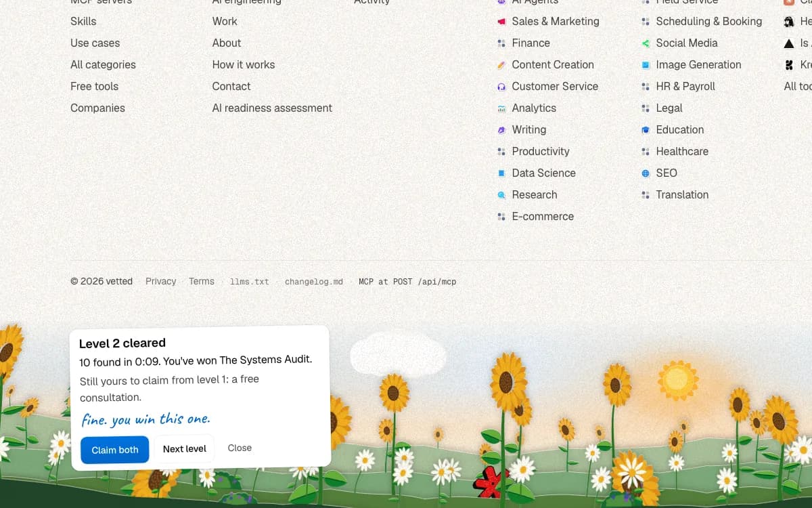This screenshot has width=812, height=508.
Task: Click the Translation category icon
Action: pos(646,195)
